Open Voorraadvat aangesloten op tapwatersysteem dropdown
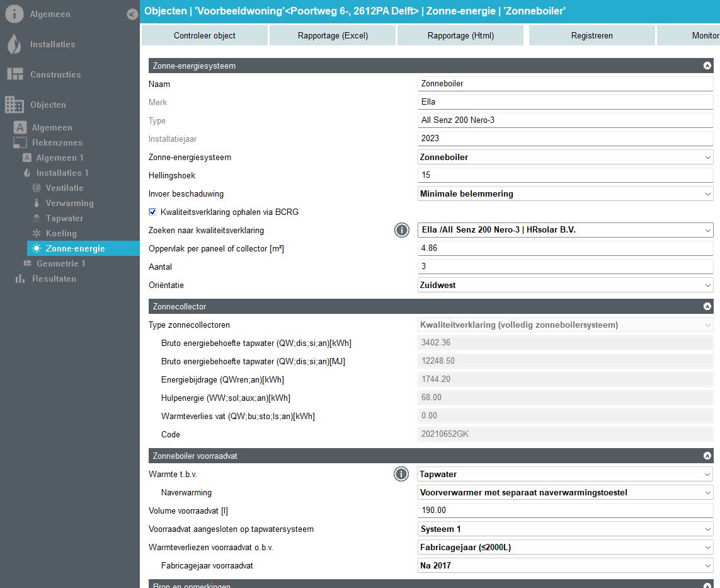Image resolution: width=720 pixels, height=588 pixels. click(x=565, y=529)
